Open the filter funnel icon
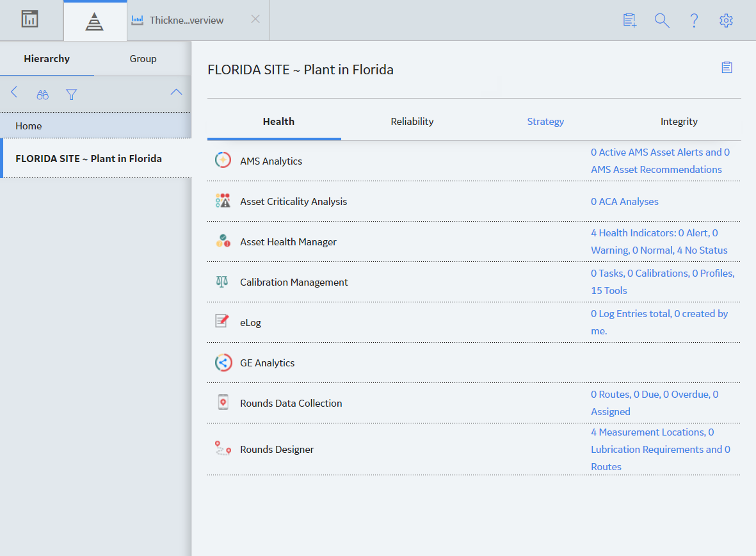756x556 pixels. tap(71, 95)
